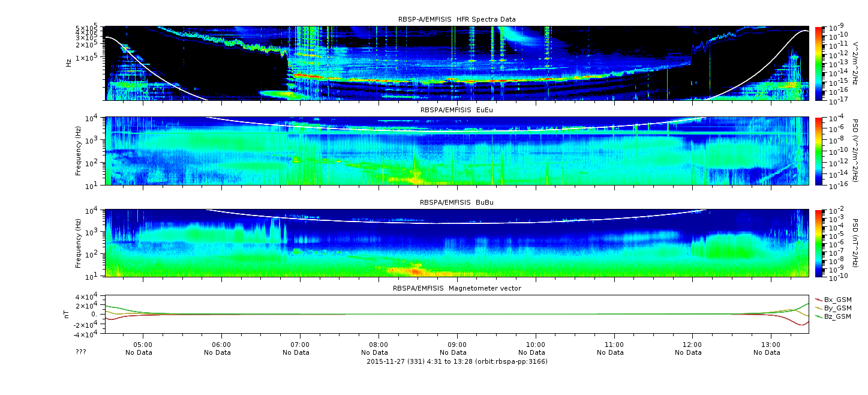Click the 13:00 time axis label
This screenshot has height=395, width=868.
point(771,345)
